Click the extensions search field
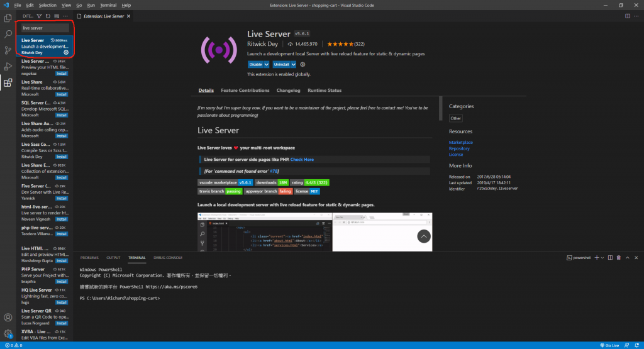The image size is (644, 349). pyautogui.click(x=45, y=28)
